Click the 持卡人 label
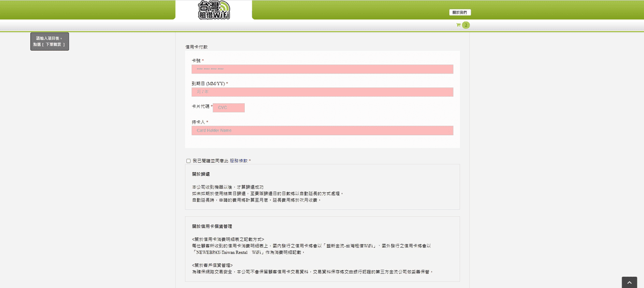 (x=200, y=122)
